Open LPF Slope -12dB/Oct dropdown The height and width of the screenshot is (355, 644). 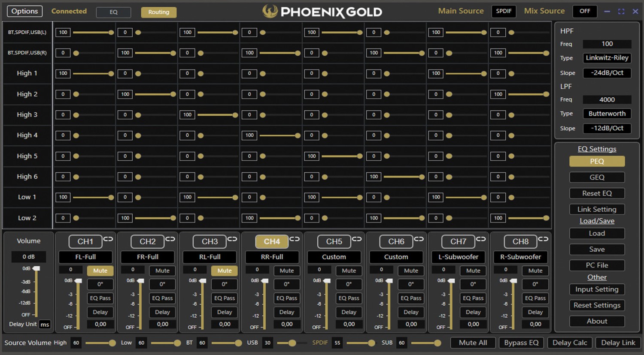[607, 128]
